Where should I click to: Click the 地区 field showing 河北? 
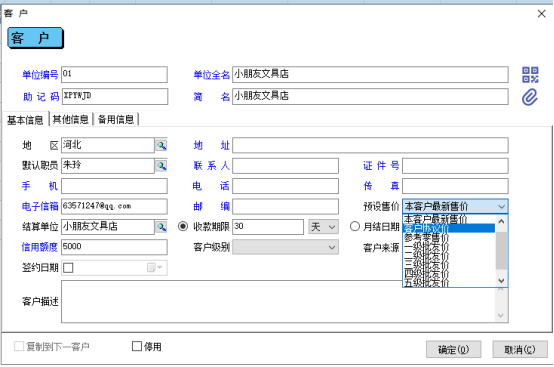[108, 145]
